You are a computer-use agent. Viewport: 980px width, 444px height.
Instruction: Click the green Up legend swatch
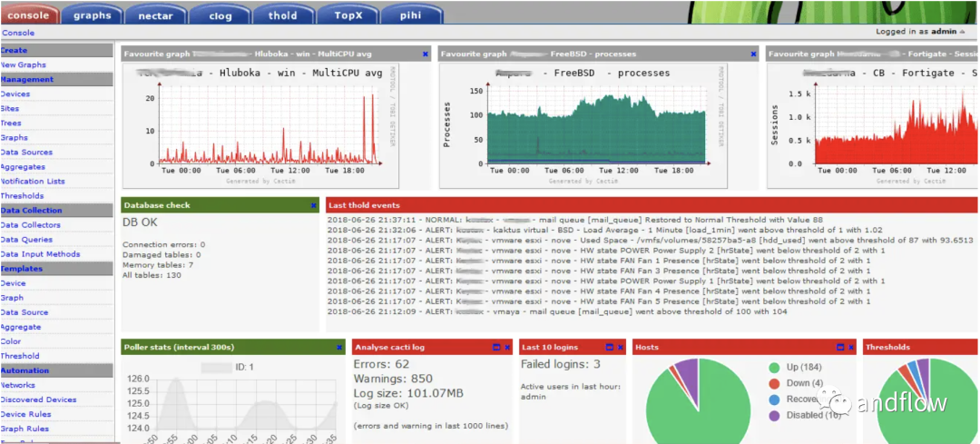774,368
